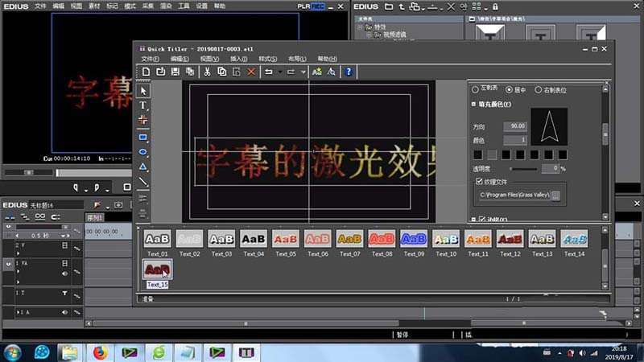Open the 编辑(E) menu in Quick Titler
The image size is (644, 362).
coord(180,59)
